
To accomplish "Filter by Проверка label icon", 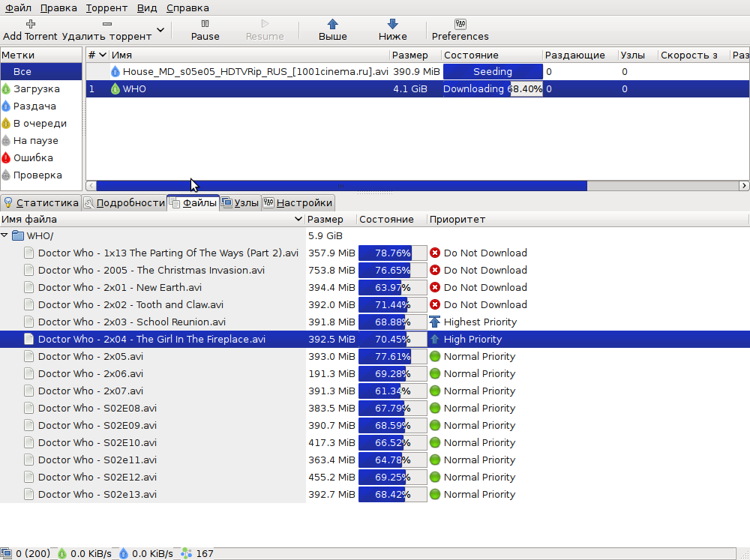I will tap(6, 175).
